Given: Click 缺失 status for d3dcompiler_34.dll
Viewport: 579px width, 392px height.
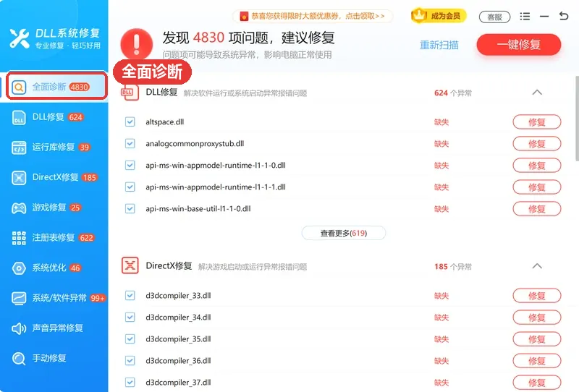Looking at the screenshot, I should (x=441, y=318).
